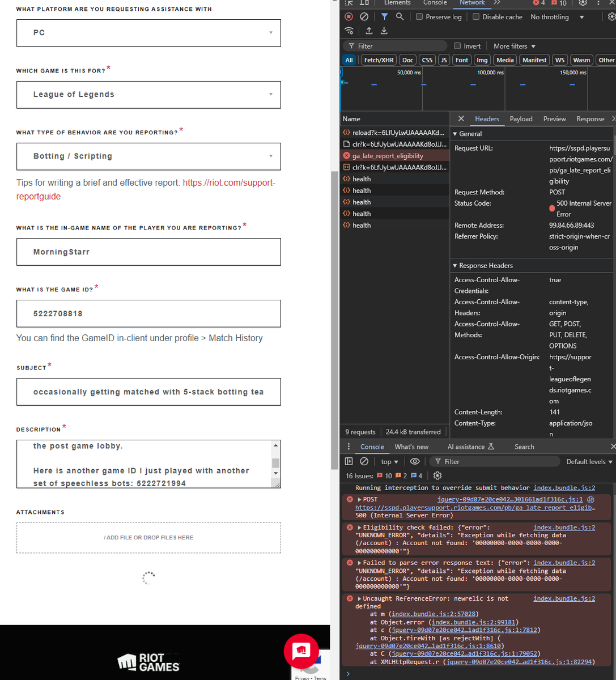Screen dimensions: 616x680
Task: Click the POST request replay icon
Action: click(590, 500)
